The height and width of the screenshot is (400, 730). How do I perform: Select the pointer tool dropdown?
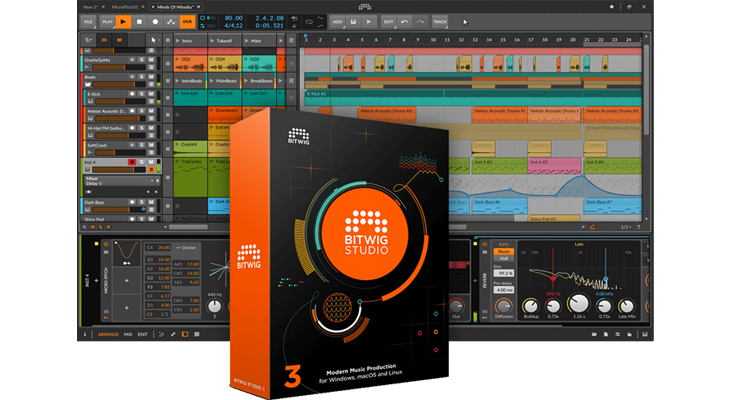click(153, 40)
